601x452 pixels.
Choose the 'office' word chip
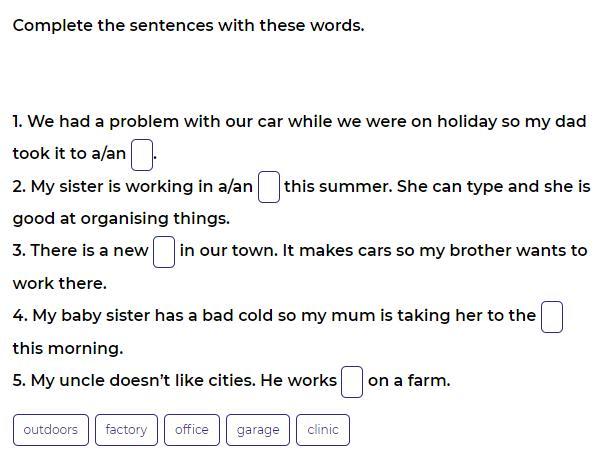coord(192,430)
